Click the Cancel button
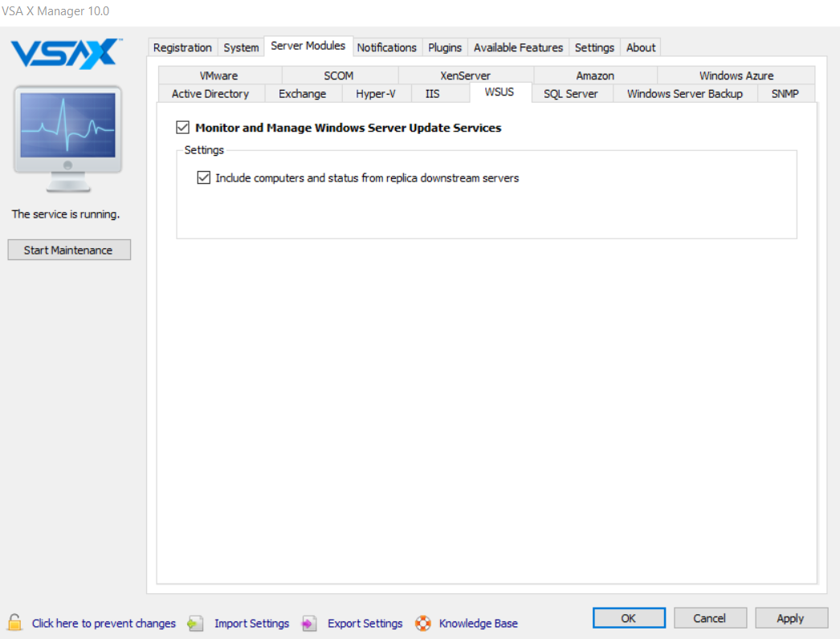 tap(710, 618)
